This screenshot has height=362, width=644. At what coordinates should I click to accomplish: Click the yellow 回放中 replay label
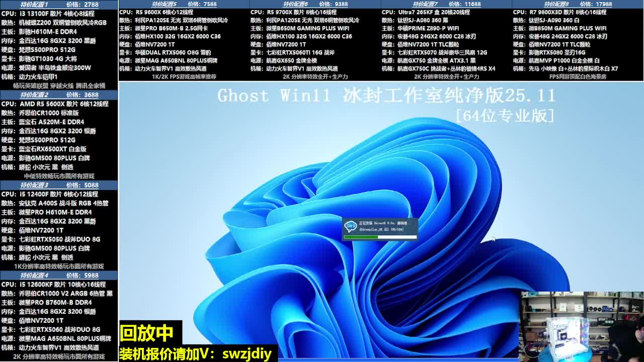tap(146, 333)
